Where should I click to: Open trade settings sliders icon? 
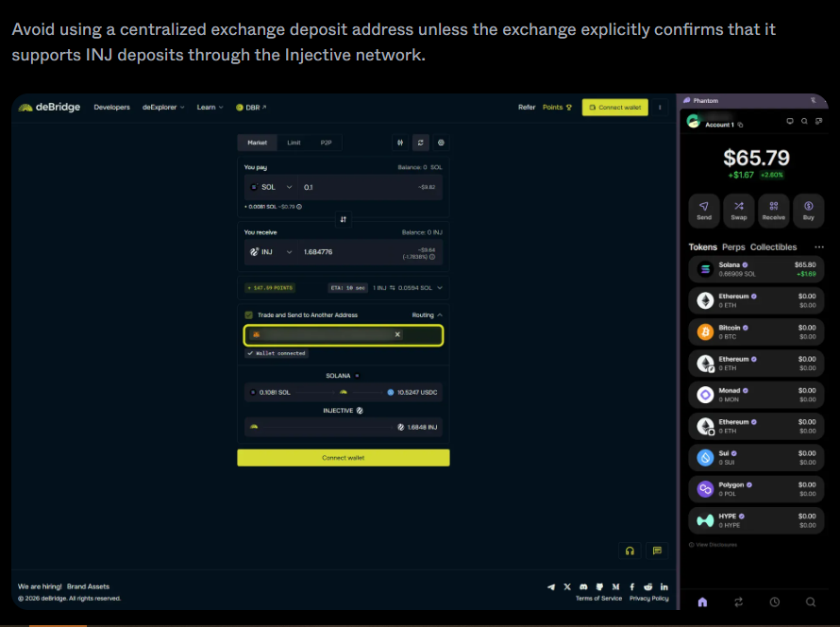pos(400,143)
